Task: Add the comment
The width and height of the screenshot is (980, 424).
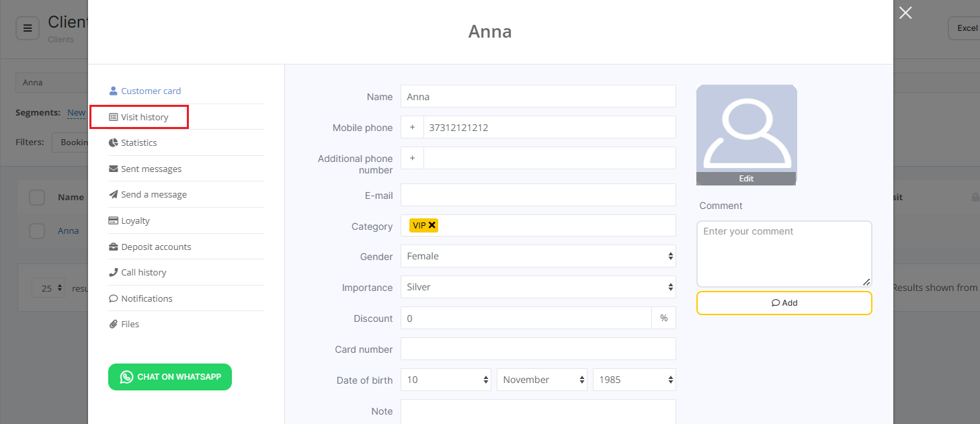Action: pyautogui.click(x=784, y=303)
